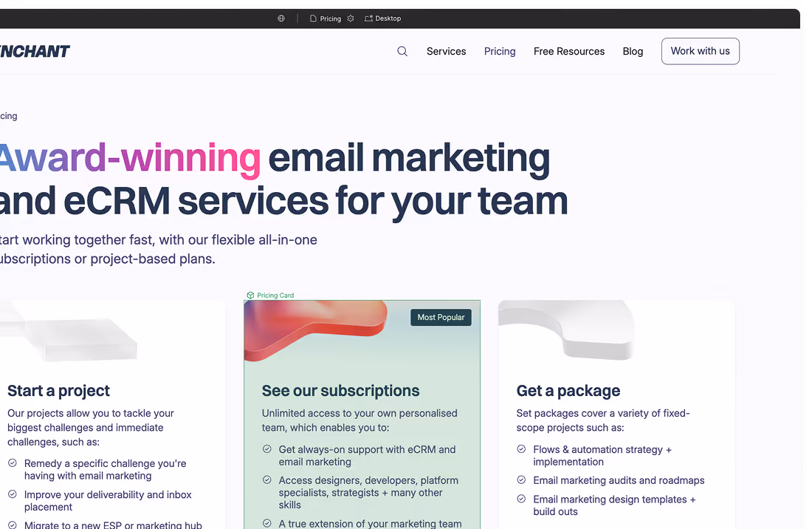Click the Work with us button
The width and height of the screenshot is (812, 529).
click(700, 51)
